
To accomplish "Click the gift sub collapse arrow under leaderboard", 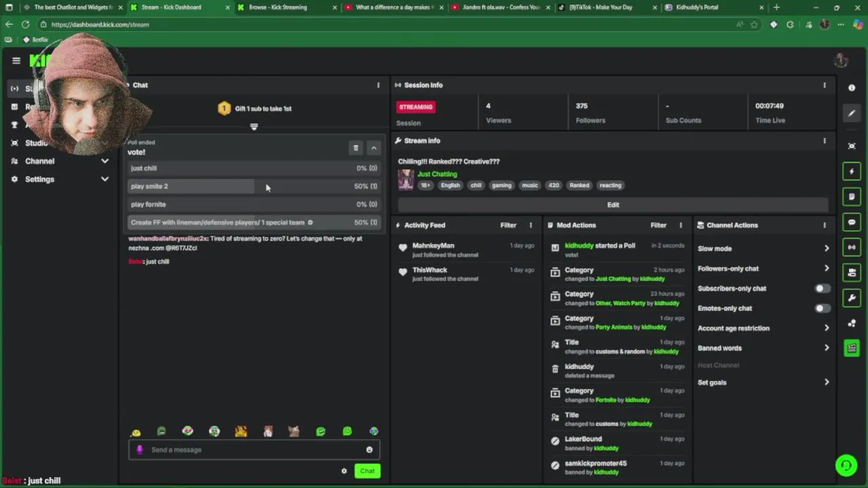I will [x=254, y=127].
